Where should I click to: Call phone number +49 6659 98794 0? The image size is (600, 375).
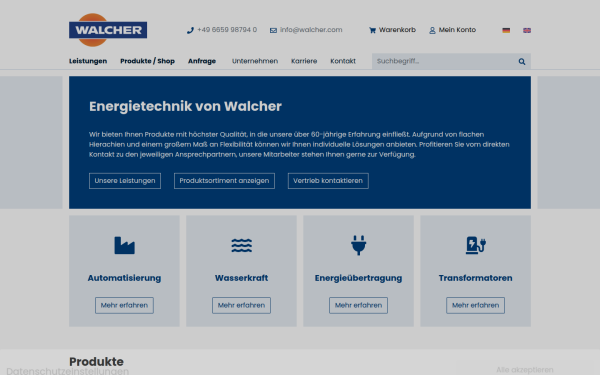pyautogui.click(x=227, y=30)
